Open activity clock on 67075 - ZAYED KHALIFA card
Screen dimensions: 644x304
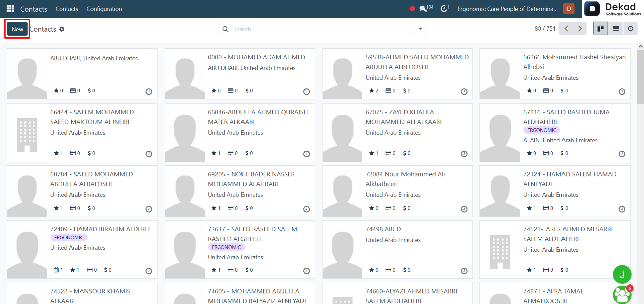(x=464, y=154)
